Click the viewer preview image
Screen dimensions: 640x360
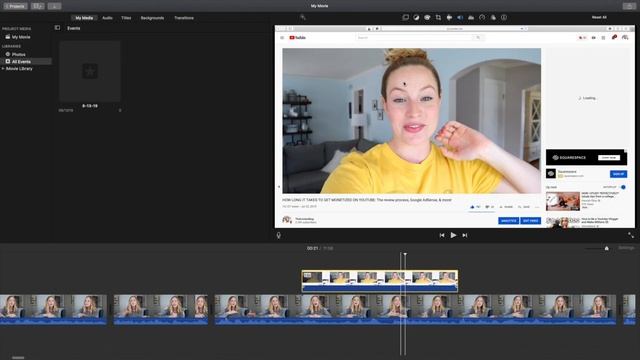(x=455, y=127)
